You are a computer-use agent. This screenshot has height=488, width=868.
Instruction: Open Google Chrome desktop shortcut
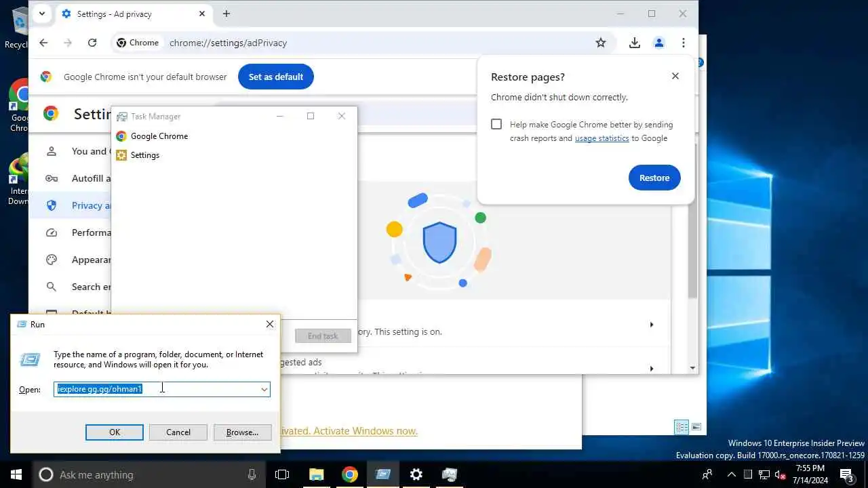click(x=18, y=106)
